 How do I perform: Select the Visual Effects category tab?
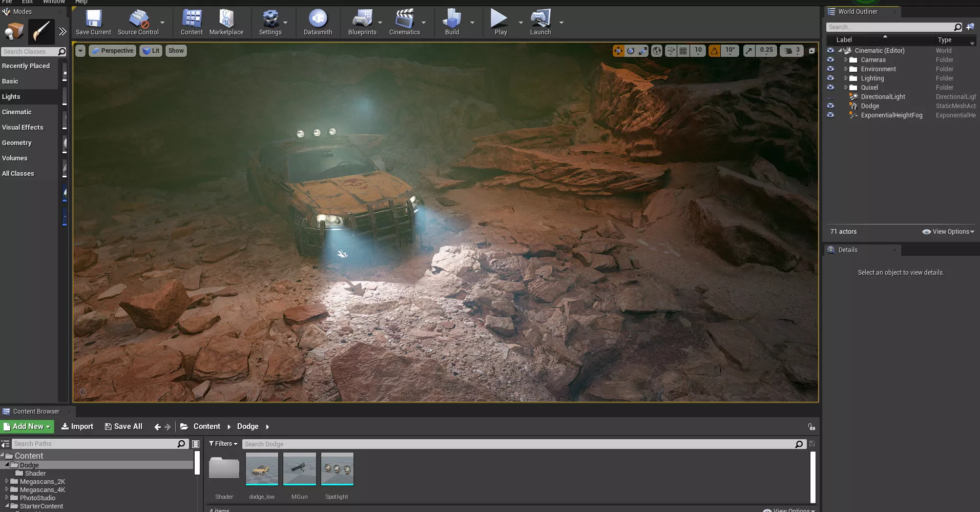point(23,128)
